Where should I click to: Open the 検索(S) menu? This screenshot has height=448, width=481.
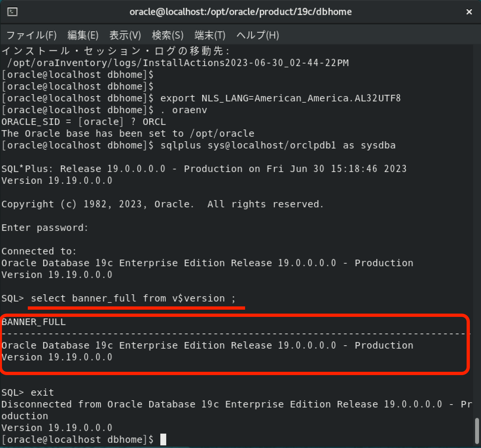pyautogui.click(x=168, y=35)
